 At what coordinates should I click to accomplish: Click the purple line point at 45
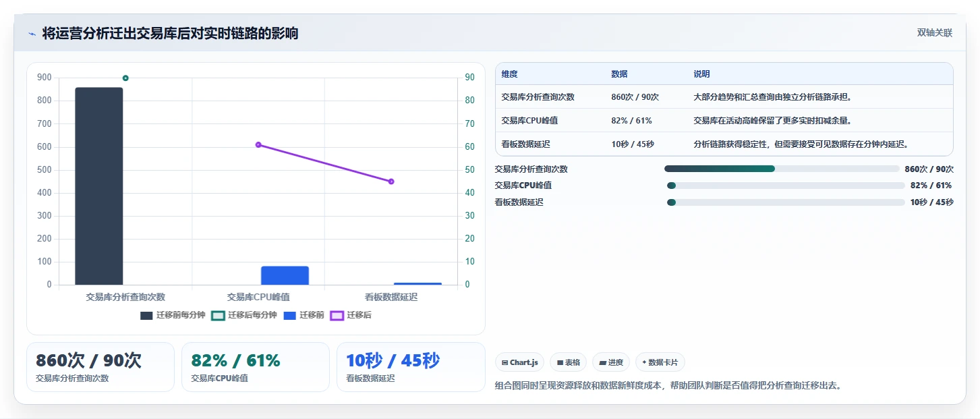click(391, 181)
